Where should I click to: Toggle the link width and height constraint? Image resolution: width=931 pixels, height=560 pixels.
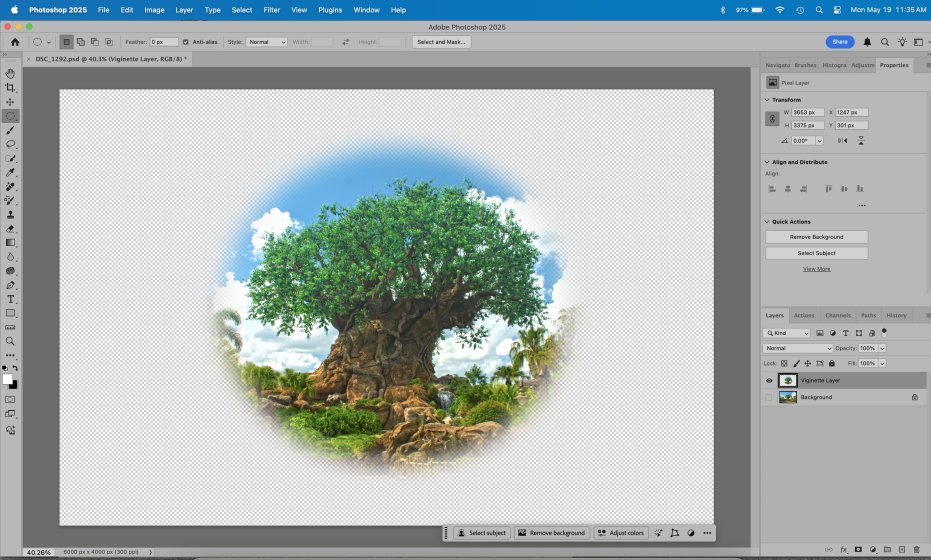point(772,119)
